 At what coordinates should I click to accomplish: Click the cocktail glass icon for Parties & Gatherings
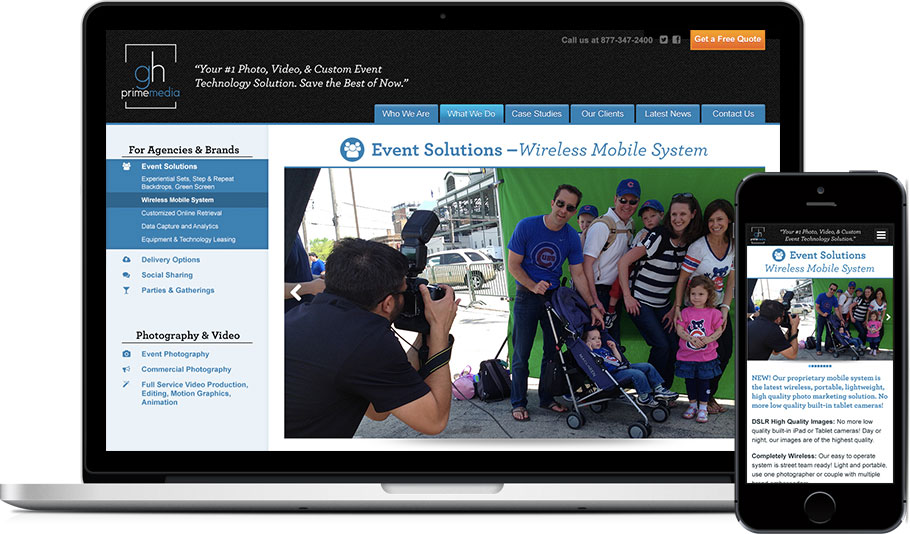(x=126, y=290)
